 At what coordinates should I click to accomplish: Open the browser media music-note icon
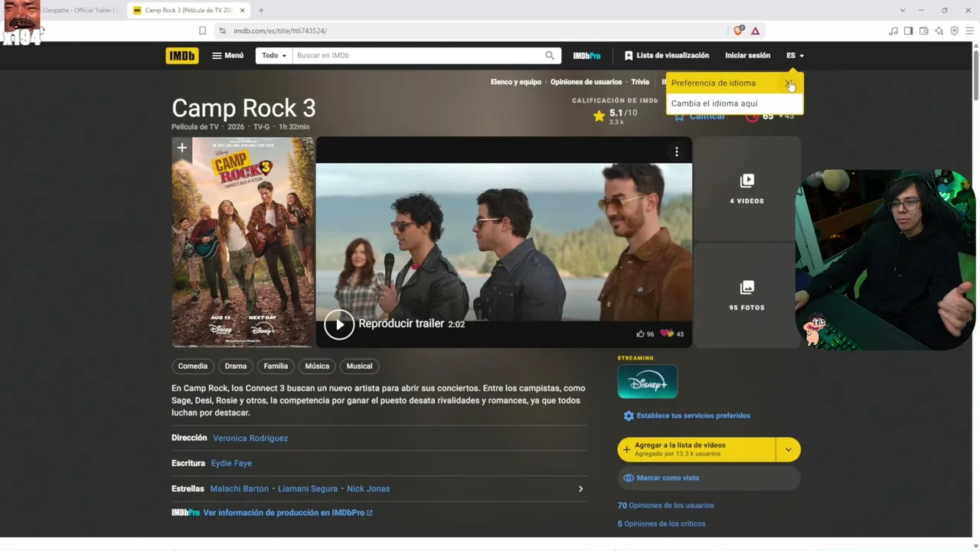893,31
